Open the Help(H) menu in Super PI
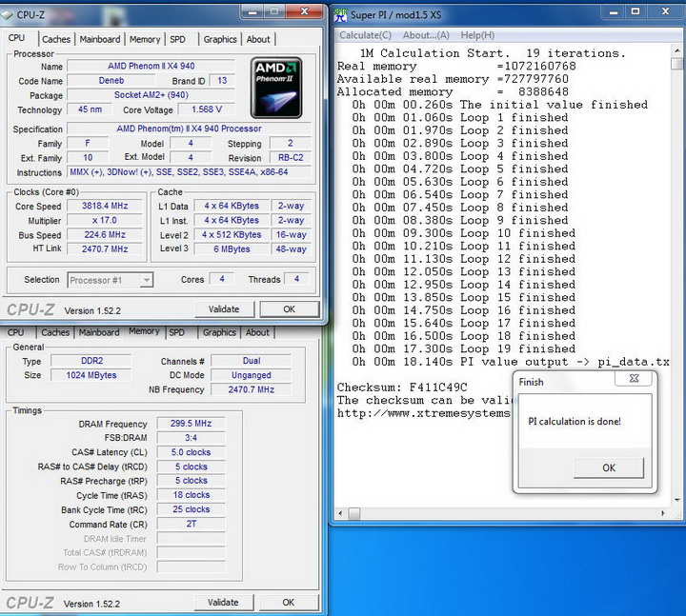686x616 pixels. pyautogui.click(x=477, y=35)
